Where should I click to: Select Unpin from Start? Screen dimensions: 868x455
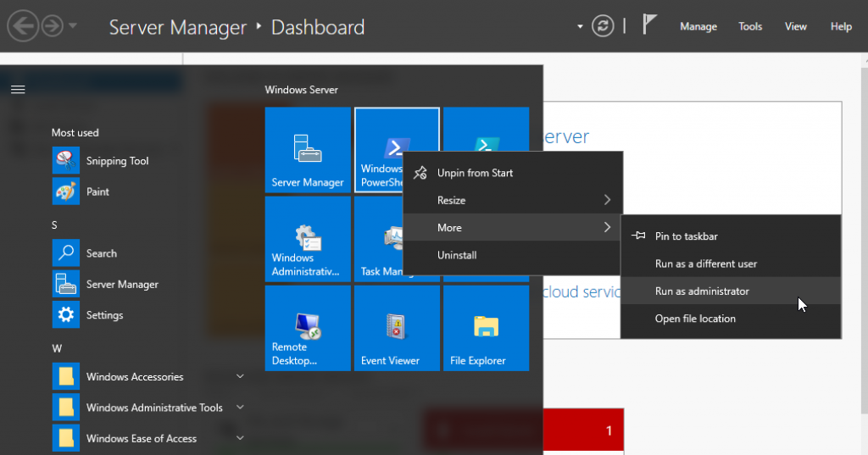[475, 173]
